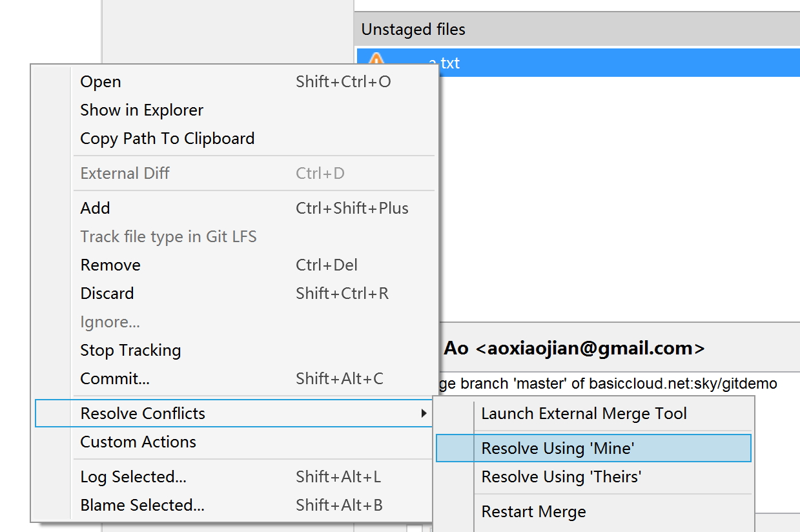
Task: Select Stop Tracking option
Action: coord(130,351)
